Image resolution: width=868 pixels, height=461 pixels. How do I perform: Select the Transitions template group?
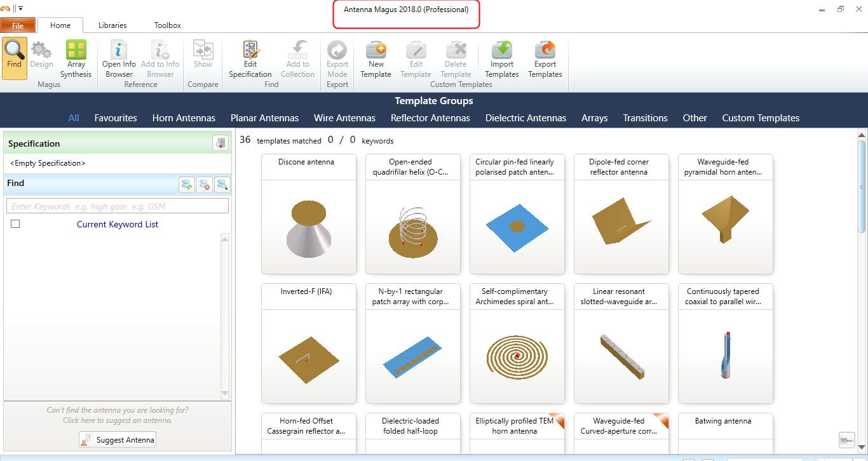point(645,118)
